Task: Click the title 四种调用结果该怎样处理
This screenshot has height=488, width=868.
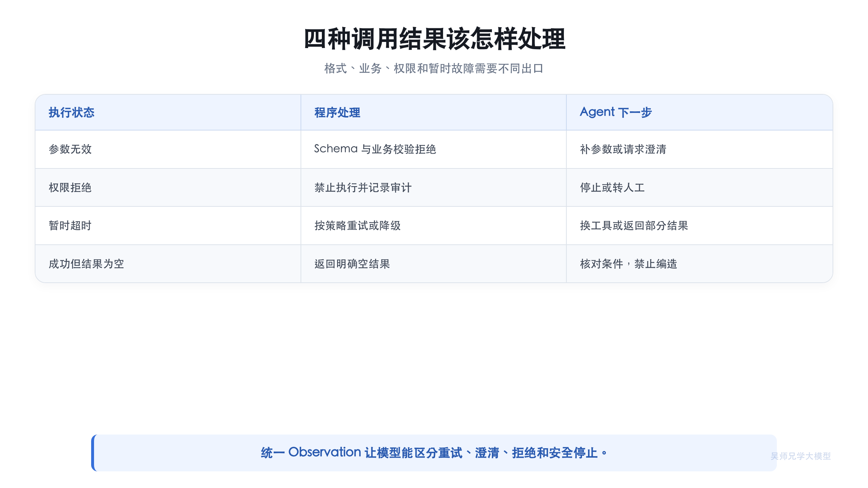Action: [434, 39]
